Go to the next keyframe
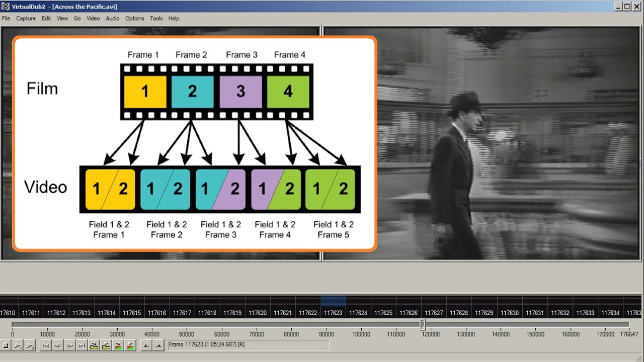644x362 pixels. (106, 345)
